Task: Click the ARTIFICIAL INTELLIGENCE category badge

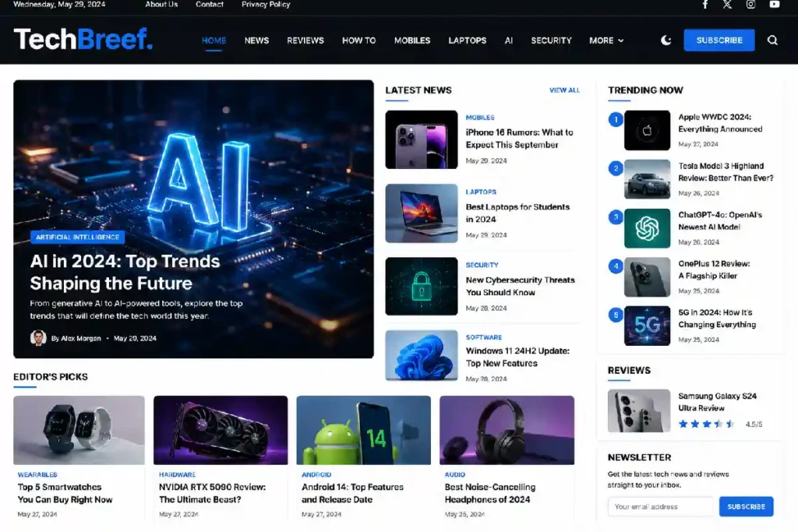Action: (77, 237)
